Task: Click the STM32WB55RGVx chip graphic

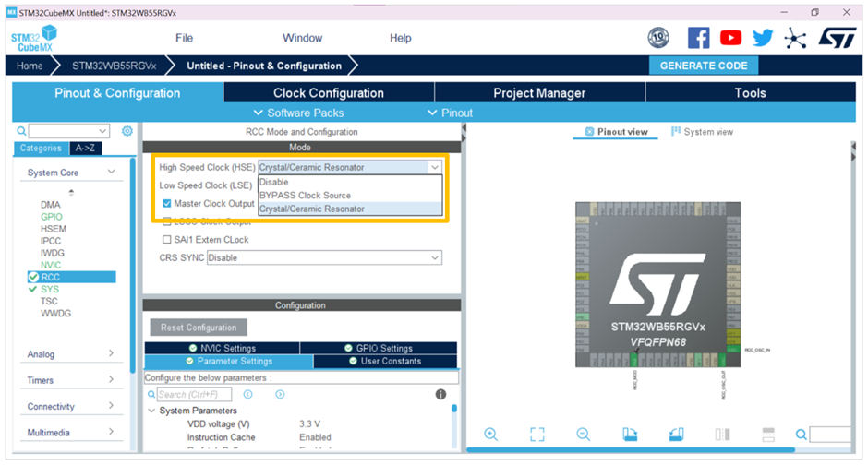Action: 657,284
